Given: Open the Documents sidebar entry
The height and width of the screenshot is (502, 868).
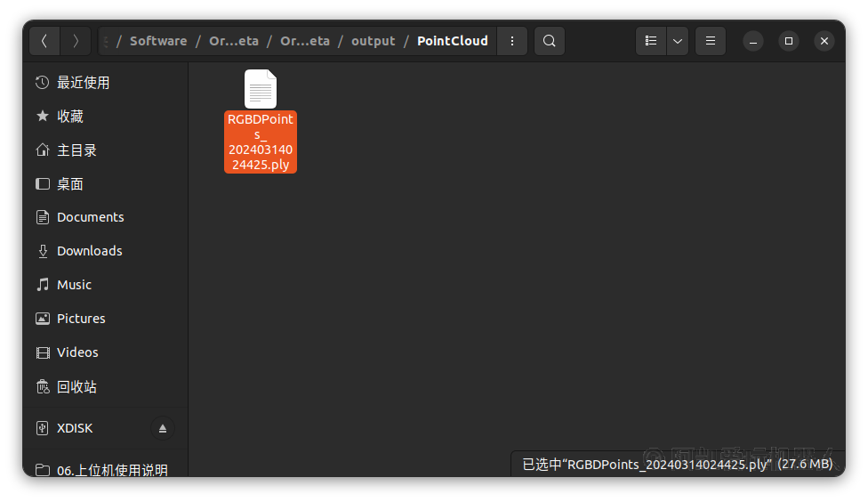Looking at the screenshot, I should [x=90, y=217].
